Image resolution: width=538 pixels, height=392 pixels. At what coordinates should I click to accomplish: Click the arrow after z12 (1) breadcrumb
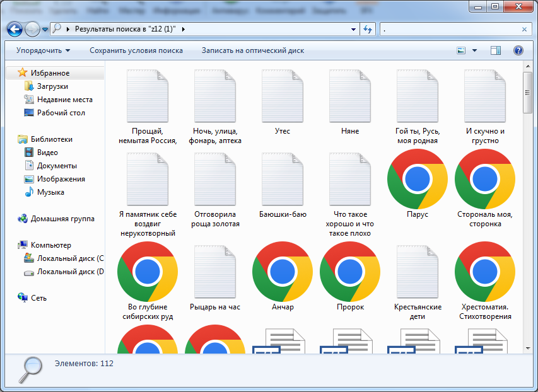click(x=183, y=30)
